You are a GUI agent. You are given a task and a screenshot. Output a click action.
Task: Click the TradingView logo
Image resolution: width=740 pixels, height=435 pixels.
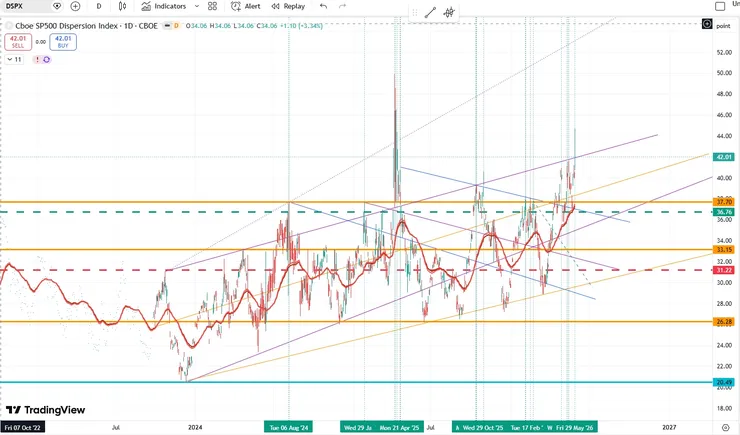point(45,410)
